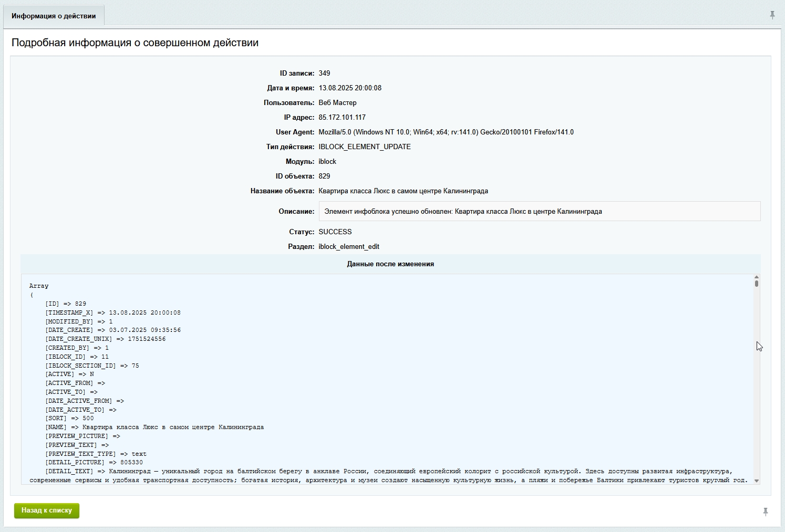Click the record ID value 349
Screen dimensions: 785x532
(324, 74)
